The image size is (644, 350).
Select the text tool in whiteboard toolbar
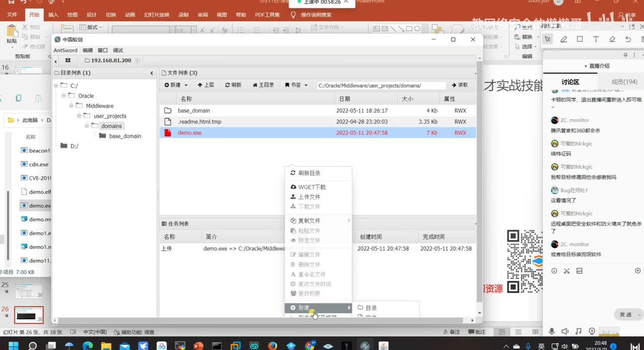[596, 39]
